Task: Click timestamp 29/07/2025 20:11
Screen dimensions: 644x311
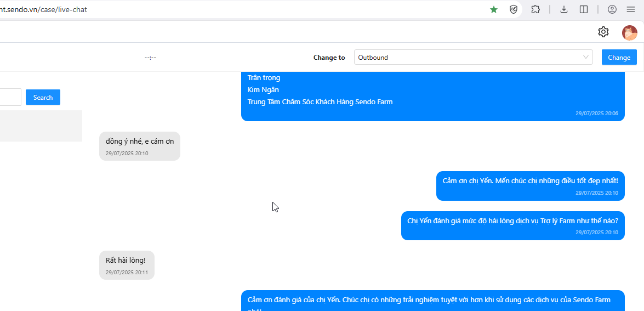Action: pyautogui.click(x=127, y=272)
